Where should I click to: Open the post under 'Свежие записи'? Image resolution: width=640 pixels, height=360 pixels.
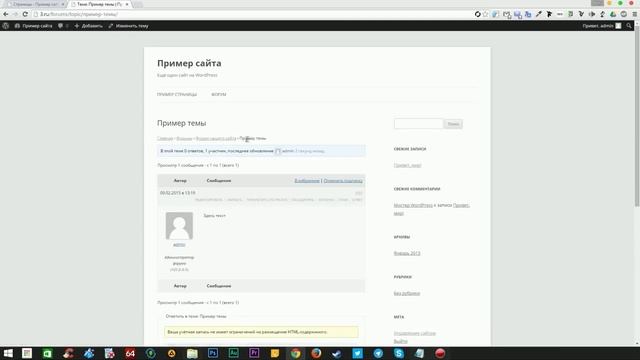(407, 165)
